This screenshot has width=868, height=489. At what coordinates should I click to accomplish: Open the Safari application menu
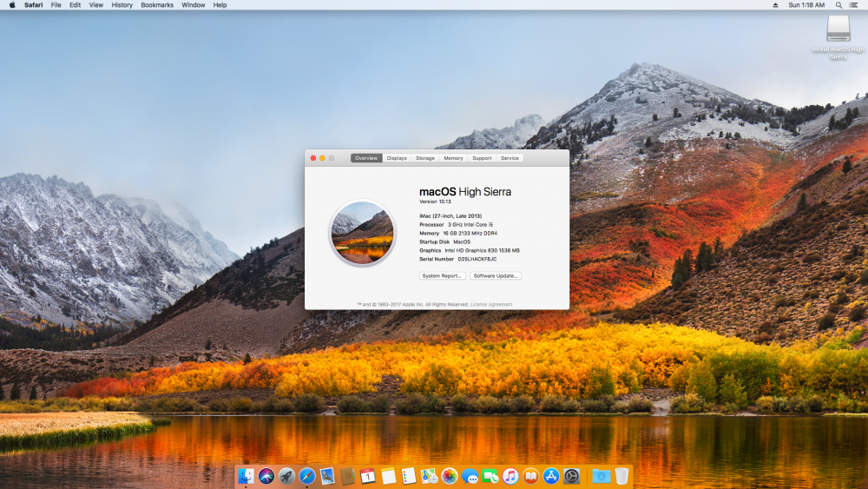(x=33, y=5)
